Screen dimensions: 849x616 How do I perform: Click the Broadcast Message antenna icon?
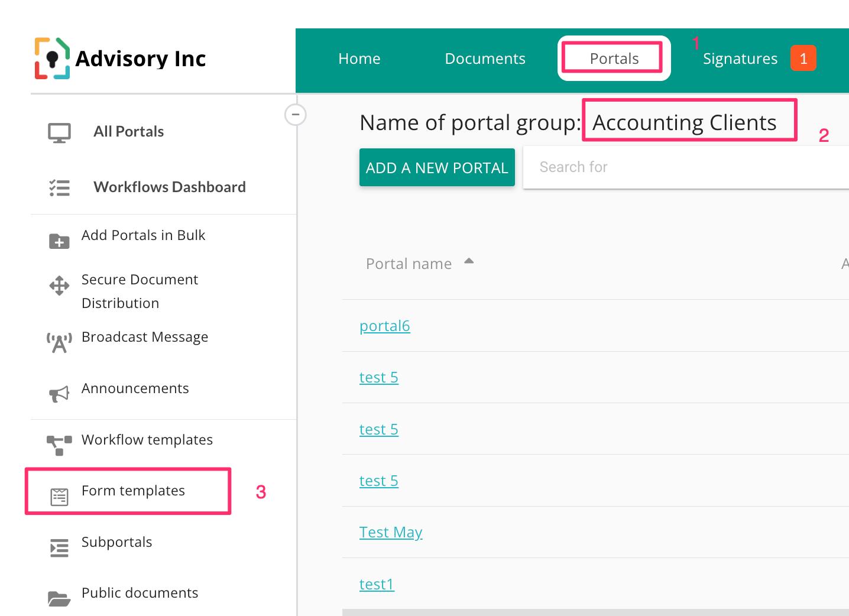coord(59,342)
